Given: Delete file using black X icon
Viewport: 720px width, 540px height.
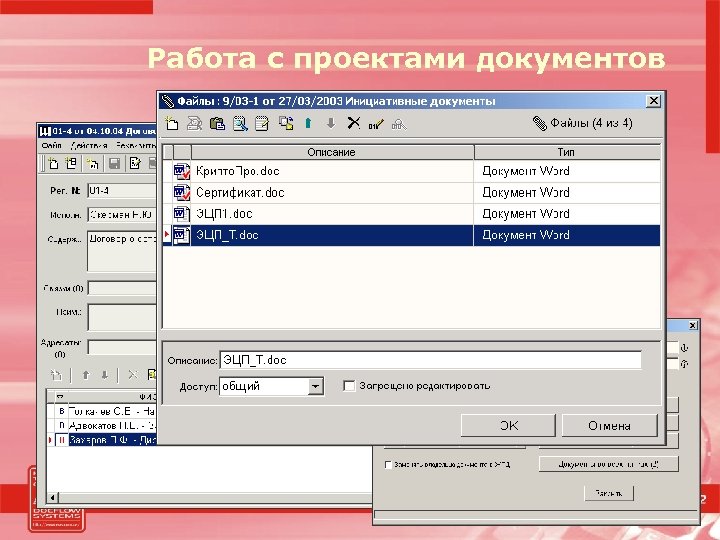Looking at the screenshot, I should 354,123.
